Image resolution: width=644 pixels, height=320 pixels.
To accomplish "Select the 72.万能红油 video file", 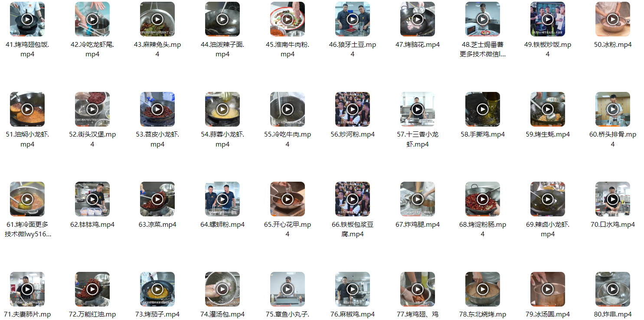I will 92,289.
